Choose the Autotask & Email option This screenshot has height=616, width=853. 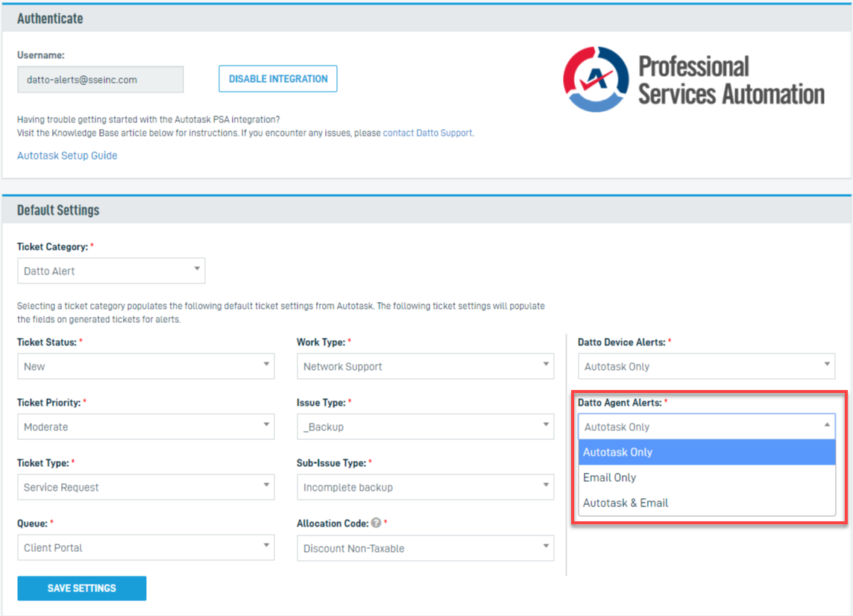[707, 503]
